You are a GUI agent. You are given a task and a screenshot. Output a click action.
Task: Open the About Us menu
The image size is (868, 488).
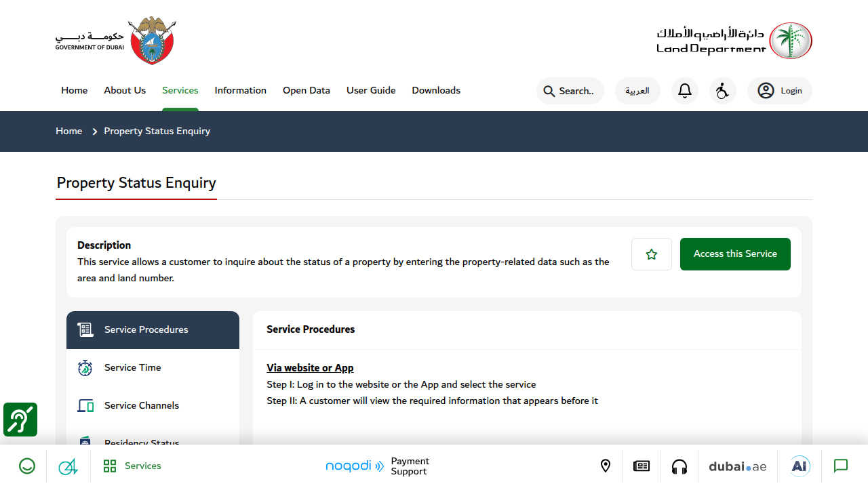point(125,90)
